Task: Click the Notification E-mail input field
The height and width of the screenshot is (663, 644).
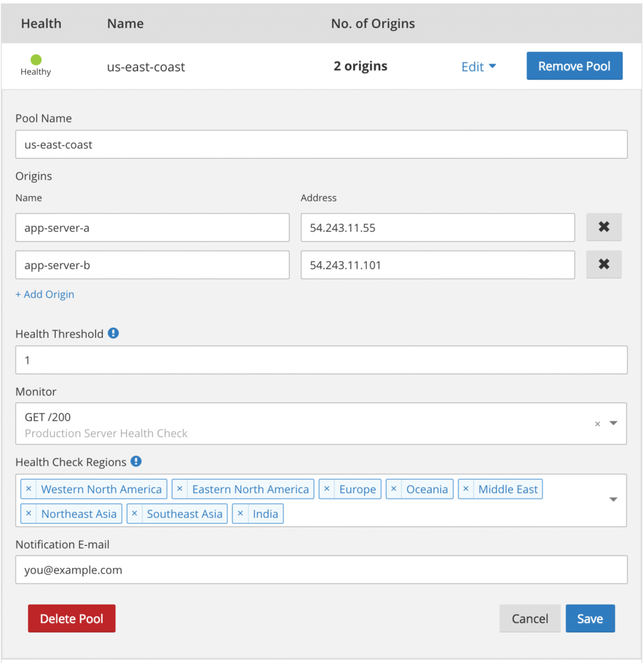Action: tap(321, 570)
